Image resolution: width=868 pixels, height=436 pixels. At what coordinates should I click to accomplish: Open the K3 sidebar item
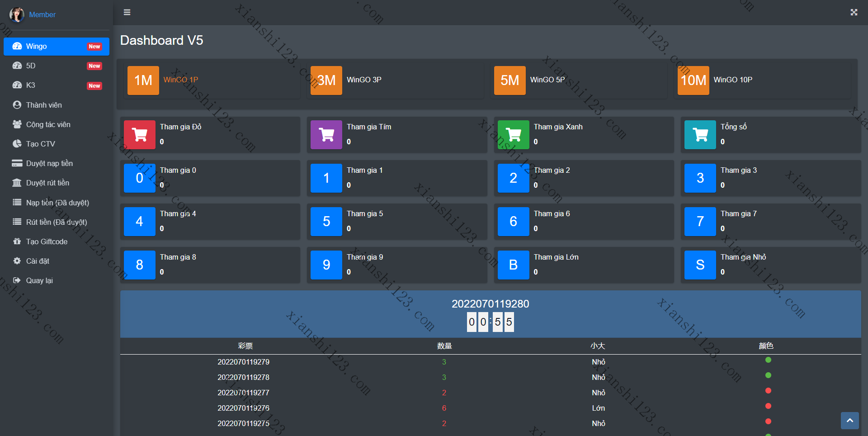coord(57,85)
